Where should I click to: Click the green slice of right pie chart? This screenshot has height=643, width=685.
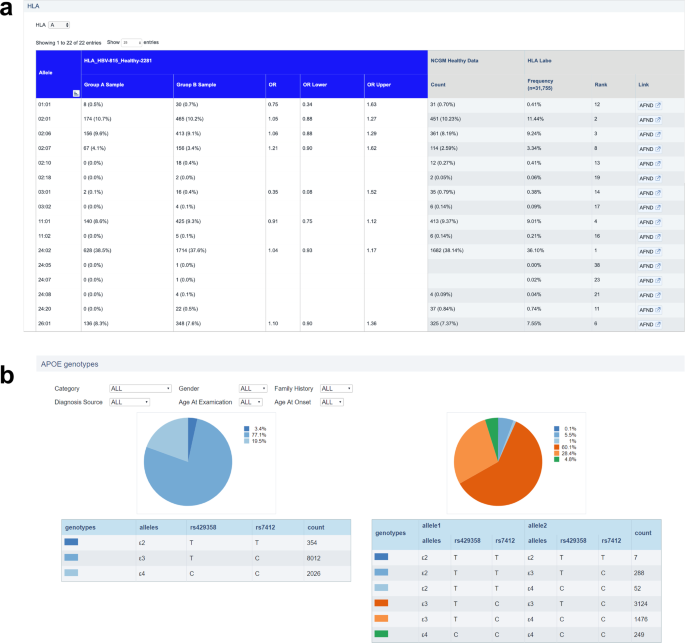click(493, 430)
